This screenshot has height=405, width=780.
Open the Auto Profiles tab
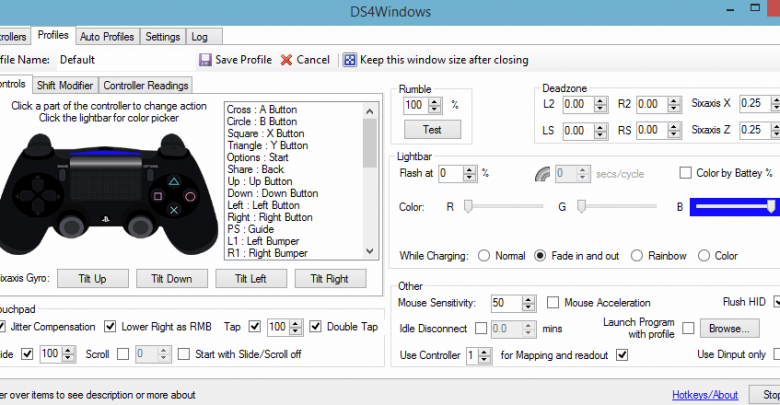click(x=107, y=37)
